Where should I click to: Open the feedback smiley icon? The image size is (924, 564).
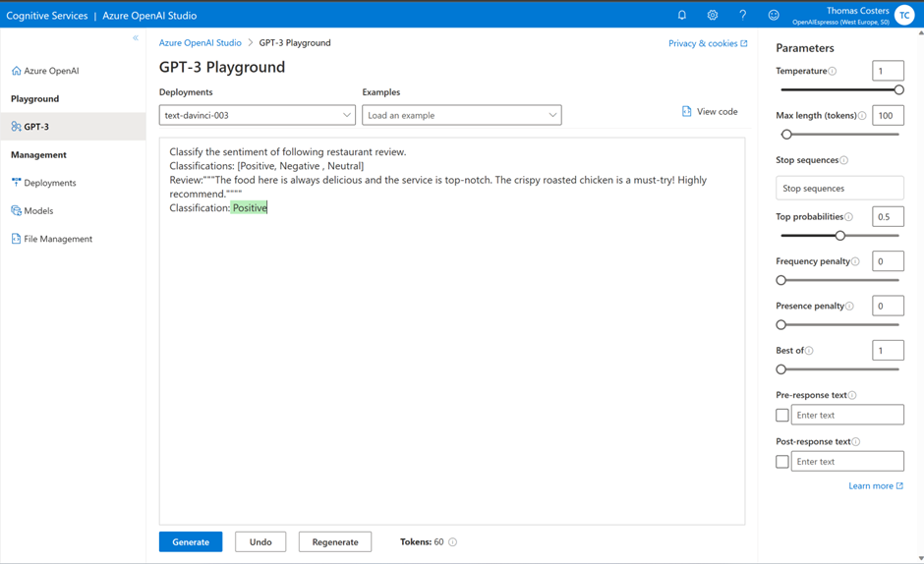[x=774, y=15]
